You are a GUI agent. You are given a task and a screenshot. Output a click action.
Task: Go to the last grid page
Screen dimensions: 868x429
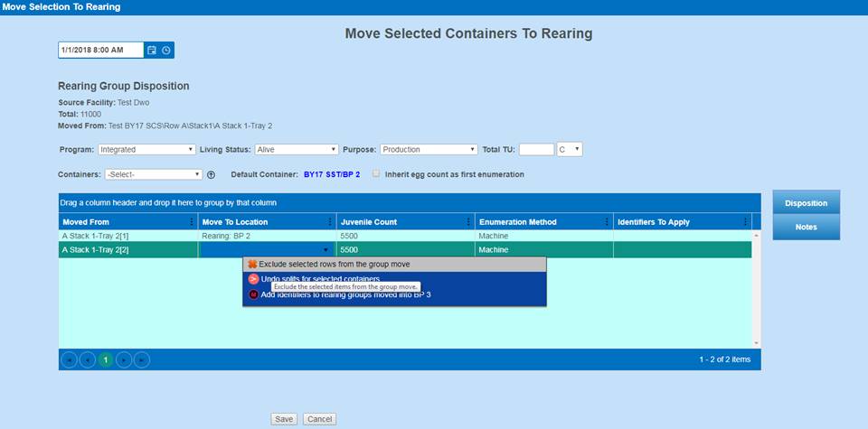pos(141,359)
